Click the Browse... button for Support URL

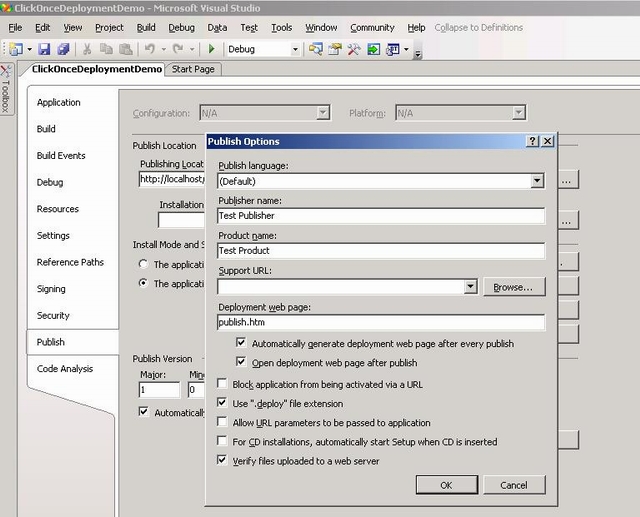(514, 287)
